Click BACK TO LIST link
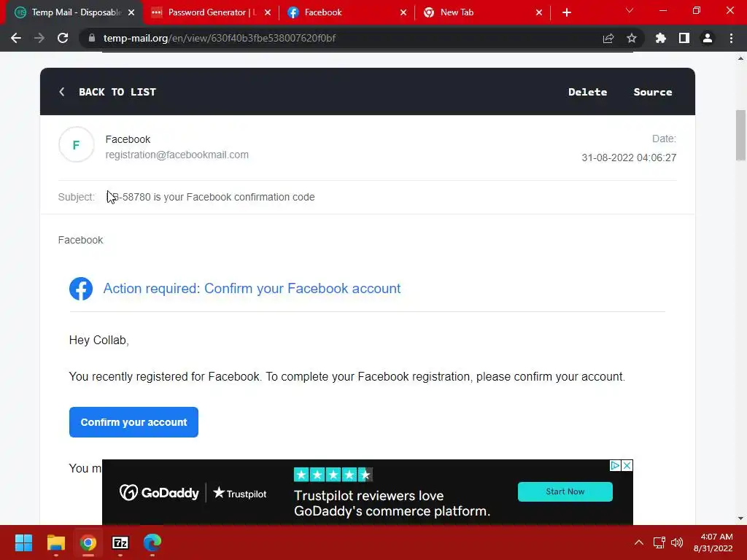 117,92
